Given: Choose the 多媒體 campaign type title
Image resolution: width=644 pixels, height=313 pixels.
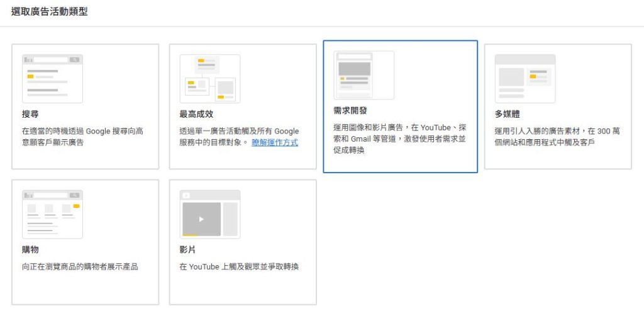Looking at the screenshot, I should (508, 114).
